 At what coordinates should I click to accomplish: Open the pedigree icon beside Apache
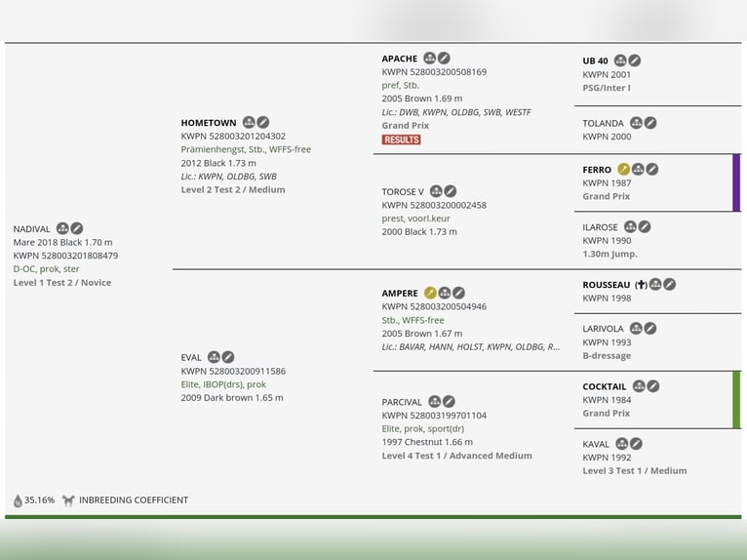point(430,59)
